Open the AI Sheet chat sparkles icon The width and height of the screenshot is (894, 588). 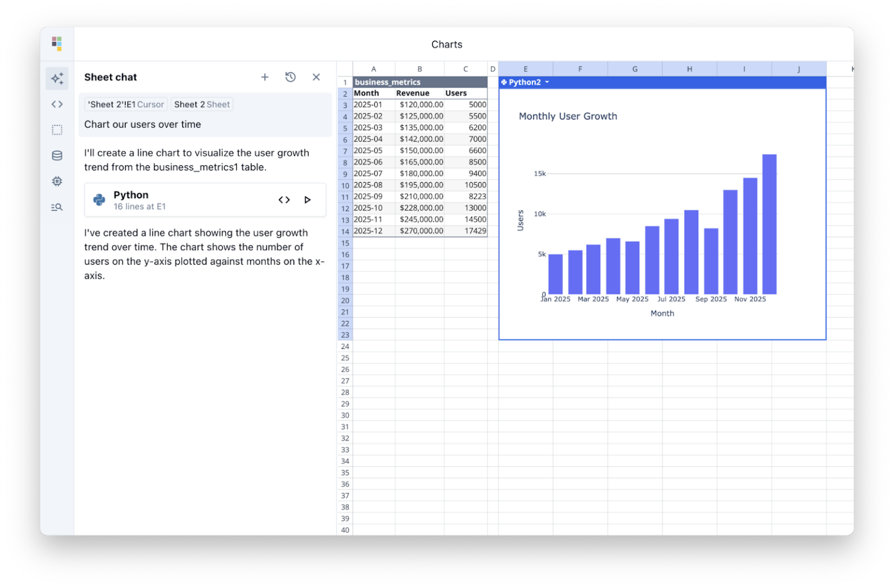point(56,78)
